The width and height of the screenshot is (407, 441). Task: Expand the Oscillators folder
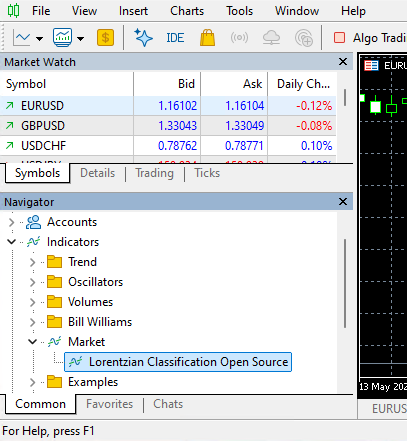(32, 282)
